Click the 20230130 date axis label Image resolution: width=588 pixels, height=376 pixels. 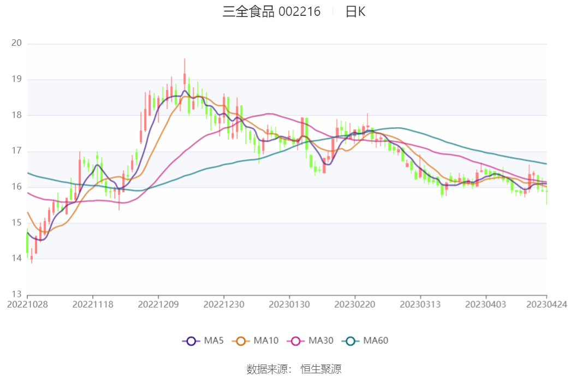[x=289, y=305]
